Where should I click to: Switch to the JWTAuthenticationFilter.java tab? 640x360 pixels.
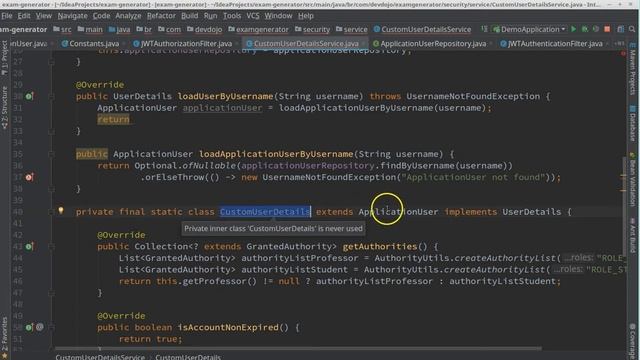tap(555, 43)
